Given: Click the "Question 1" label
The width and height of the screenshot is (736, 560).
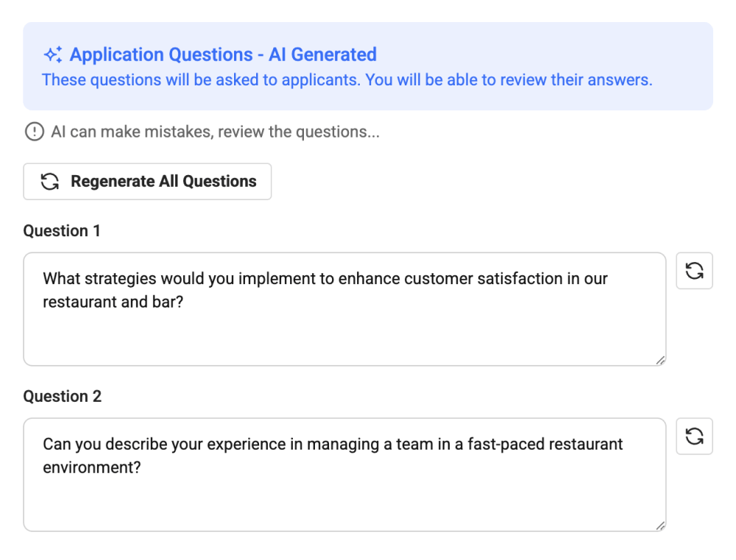Looking at the screenshot, I should pyautogui.click(x=62, y=231).
